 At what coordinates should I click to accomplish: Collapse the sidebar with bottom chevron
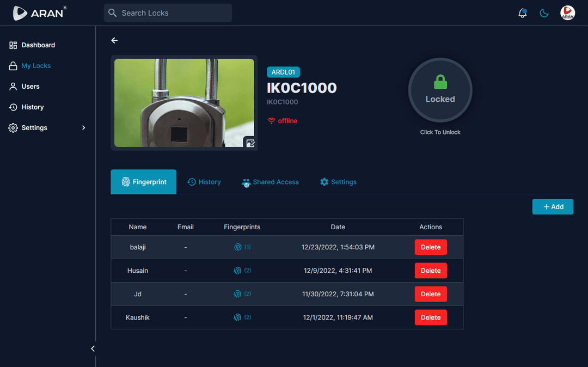93,348
